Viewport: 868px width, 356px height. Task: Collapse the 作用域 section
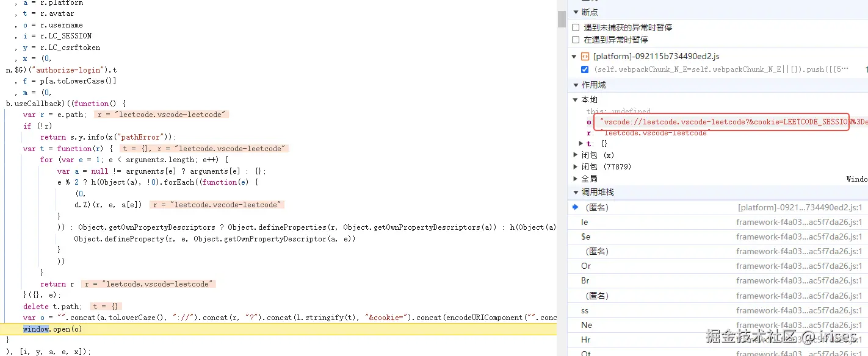tap(574, 85)
